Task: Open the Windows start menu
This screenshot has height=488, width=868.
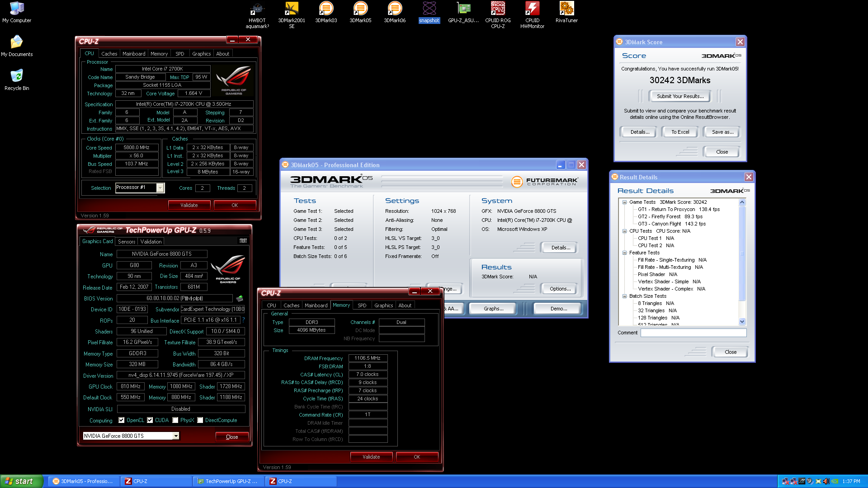Action: (x=22, y=481)
